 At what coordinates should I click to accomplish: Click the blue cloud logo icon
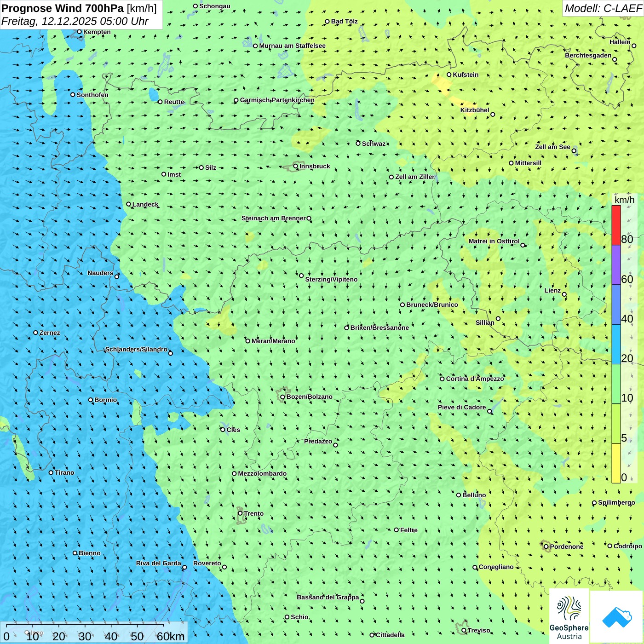[x=617, y=617]
